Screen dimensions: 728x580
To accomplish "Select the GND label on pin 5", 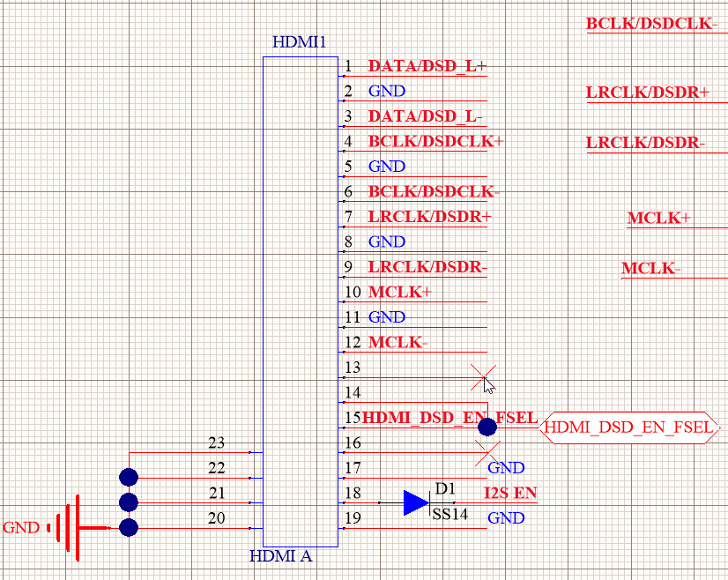I will pyautogui.click(x=387, y=167).
